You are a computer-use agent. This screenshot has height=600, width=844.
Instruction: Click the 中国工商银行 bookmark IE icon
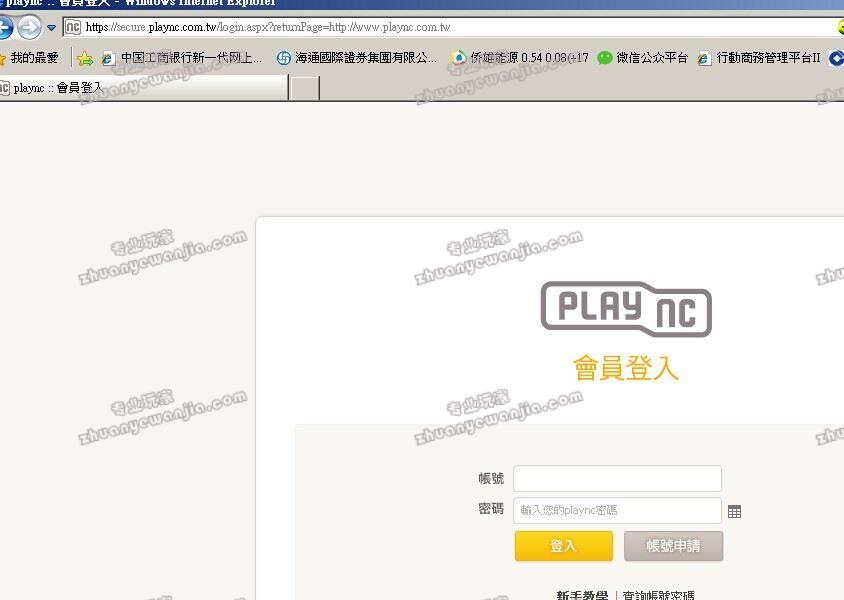[x=108, y=58]
